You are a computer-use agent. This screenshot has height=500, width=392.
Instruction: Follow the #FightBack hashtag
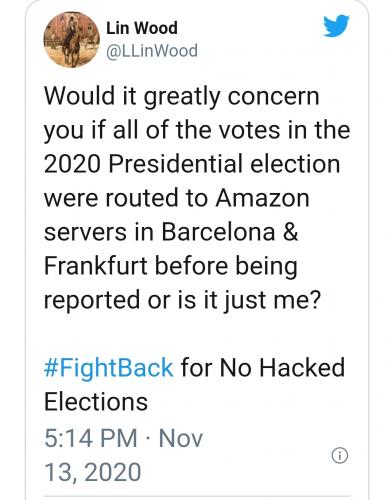click(x=108, y=368)
